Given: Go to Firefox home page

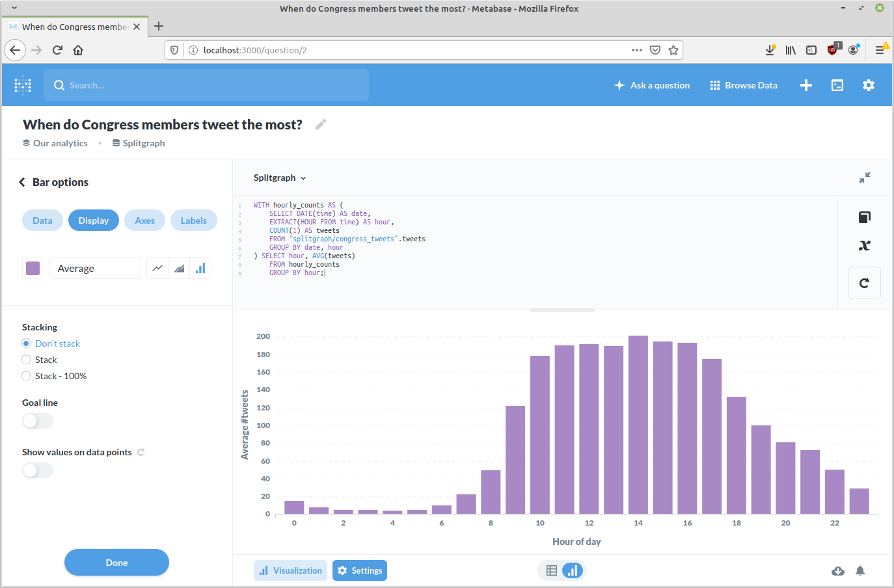Looking at the screenshot, I should point(78,50).
